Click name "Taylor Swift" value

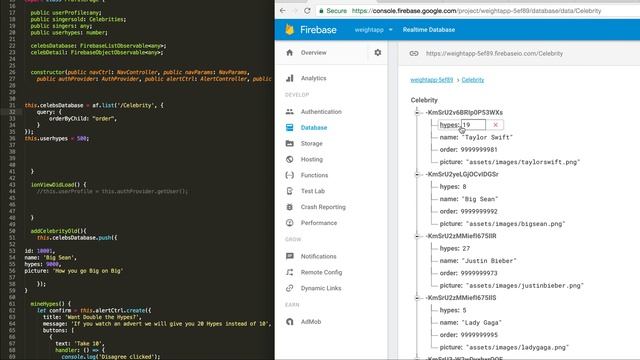pyautogui.click(x=487, y=138)
